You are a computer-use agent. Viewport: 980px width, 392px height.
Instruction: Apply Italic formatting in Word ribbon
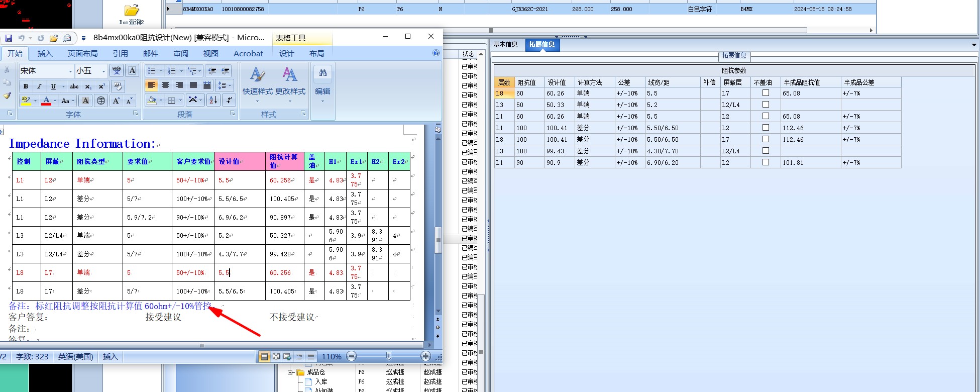tap(39, 86)
